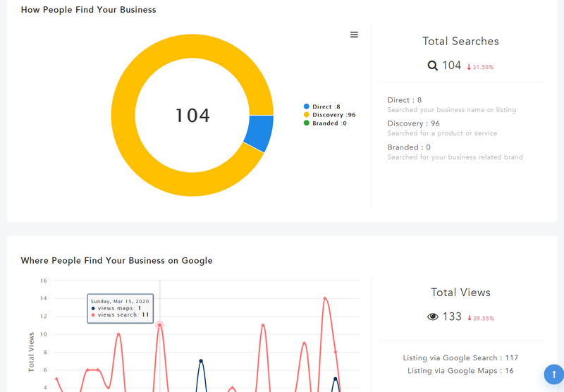Click the blue Direct donut segment
This screenshot has width=564, height=392.
pos(259,132)
